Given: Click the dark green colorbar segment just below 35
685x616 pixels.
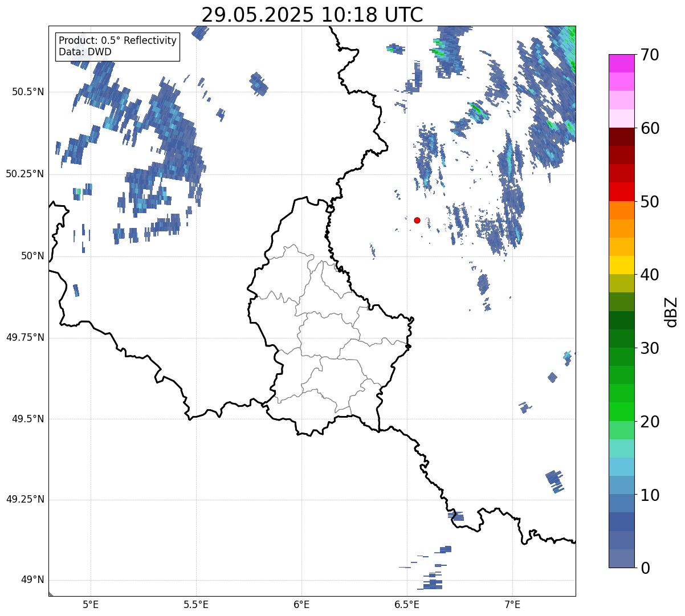Looking at the screenshot, I should 622,320.
